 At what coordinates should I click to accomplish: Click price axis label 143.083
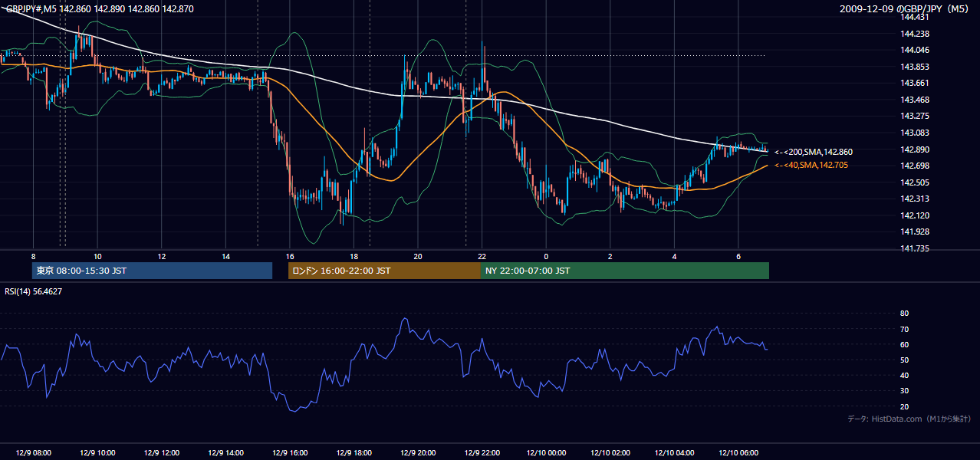point(914,133)
